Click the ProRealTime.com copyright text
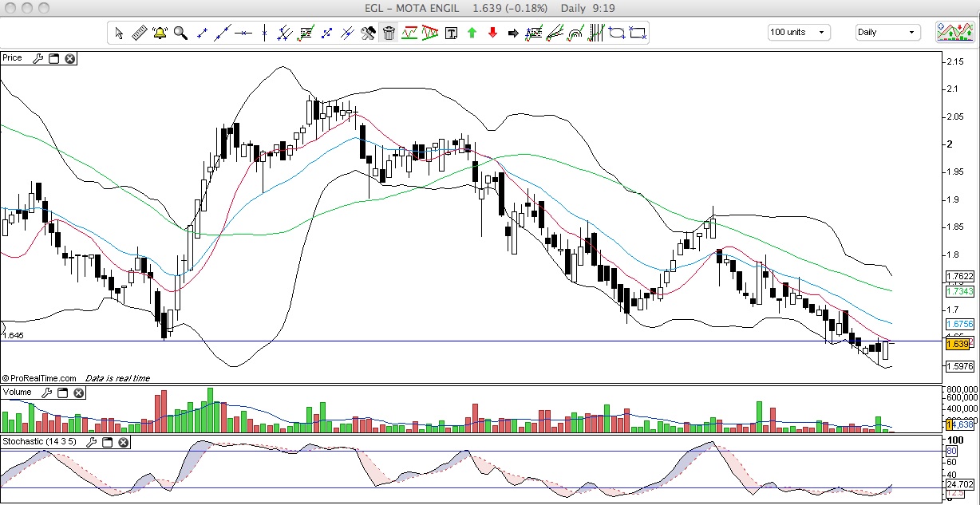Viewport: 980px width, 505px height. [x=39, y=378]
